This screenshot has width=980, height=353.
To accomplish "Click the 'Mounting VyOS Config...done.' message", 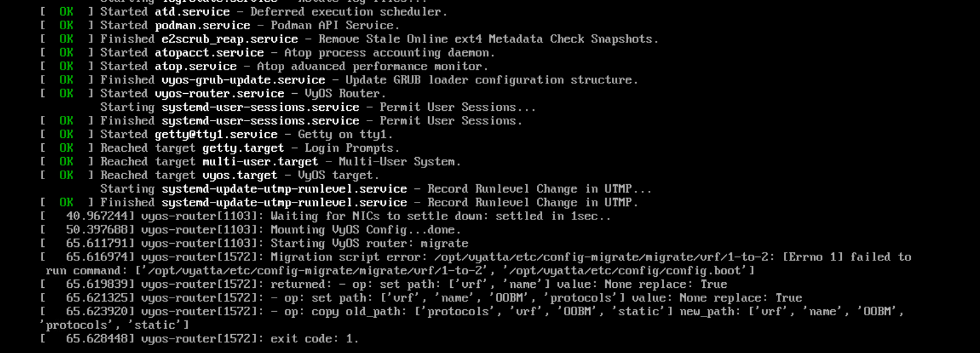I will tap(366, 230).
